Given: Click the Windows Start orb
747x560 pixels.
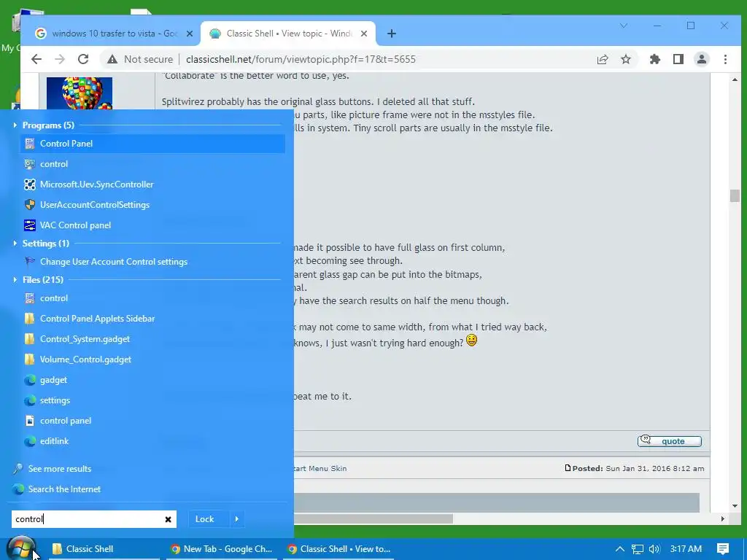Looking at the screenshot, I should point(21,548).
